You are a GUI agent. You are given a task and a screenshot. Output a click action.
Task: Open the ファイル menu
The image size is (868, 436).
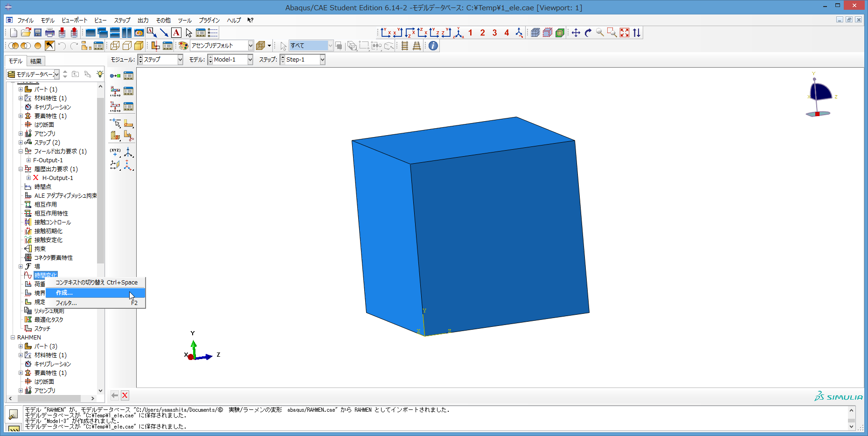pos(26,21)
